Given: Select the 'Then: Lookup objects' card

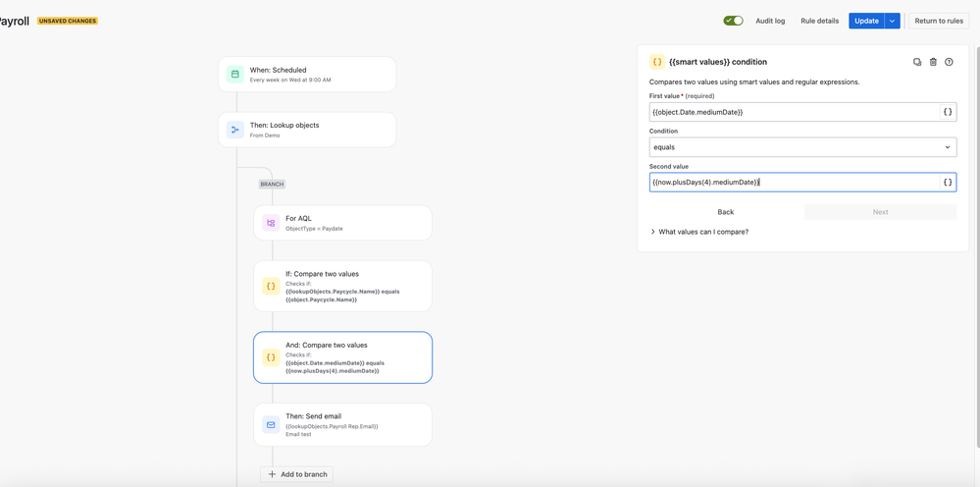Looking at the screenshot, I should [x=307, y=130].
